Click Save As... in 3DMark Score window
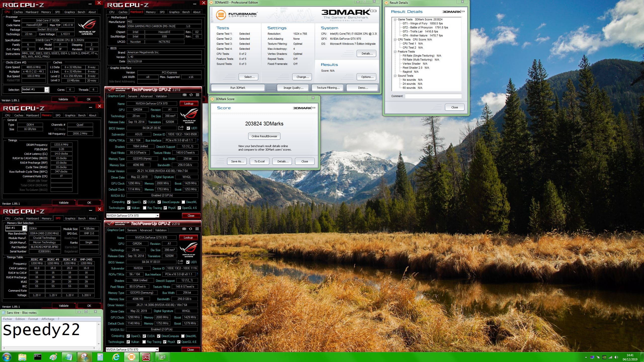Image resolution: width=644 pixels, height=362 pixels. point(237,161)
